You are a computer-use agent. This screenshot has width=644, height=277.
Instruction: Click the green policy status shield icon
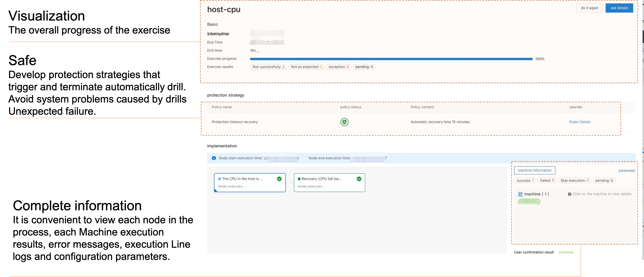pos(344,122)
